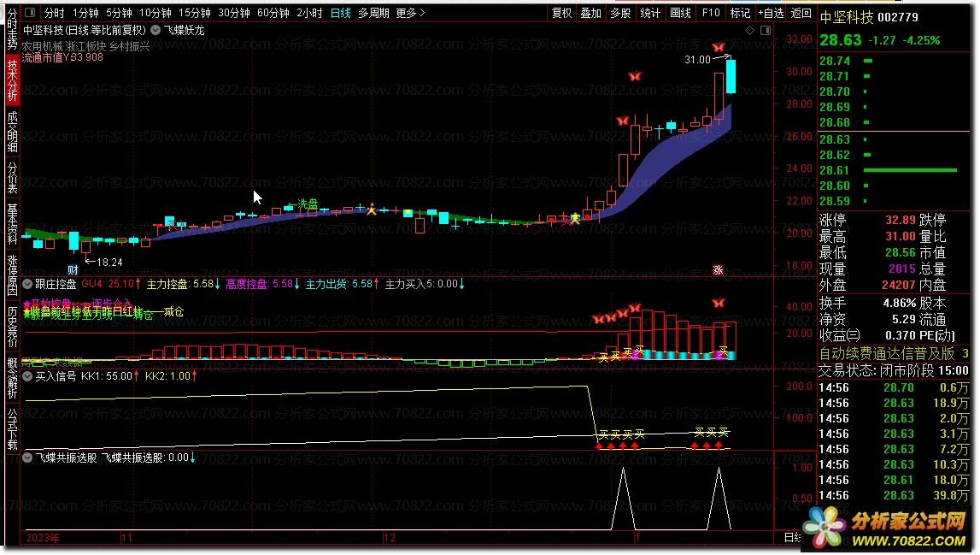Viewport: 980px width, 555px height.
Task: Add stock via +自选 button
Action: pos(771,13)
